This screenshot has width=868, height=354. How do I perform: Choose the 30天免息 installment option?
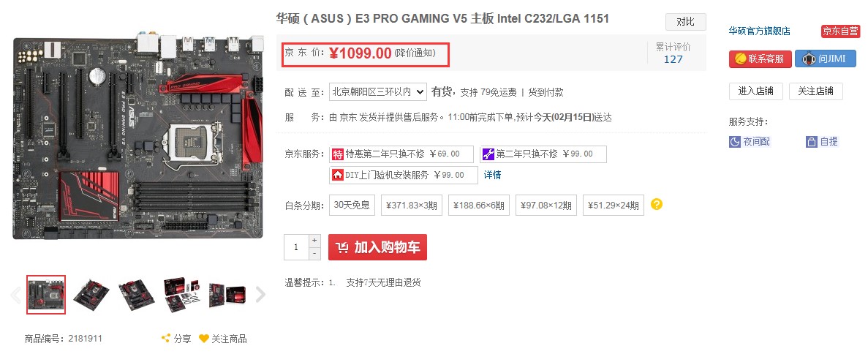coord(352,205)
